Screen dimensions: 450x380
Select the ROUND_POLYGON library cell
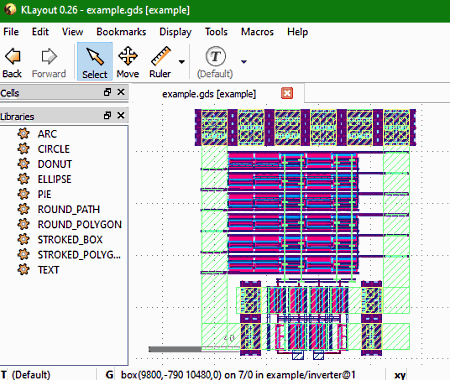tap(79, 224)
